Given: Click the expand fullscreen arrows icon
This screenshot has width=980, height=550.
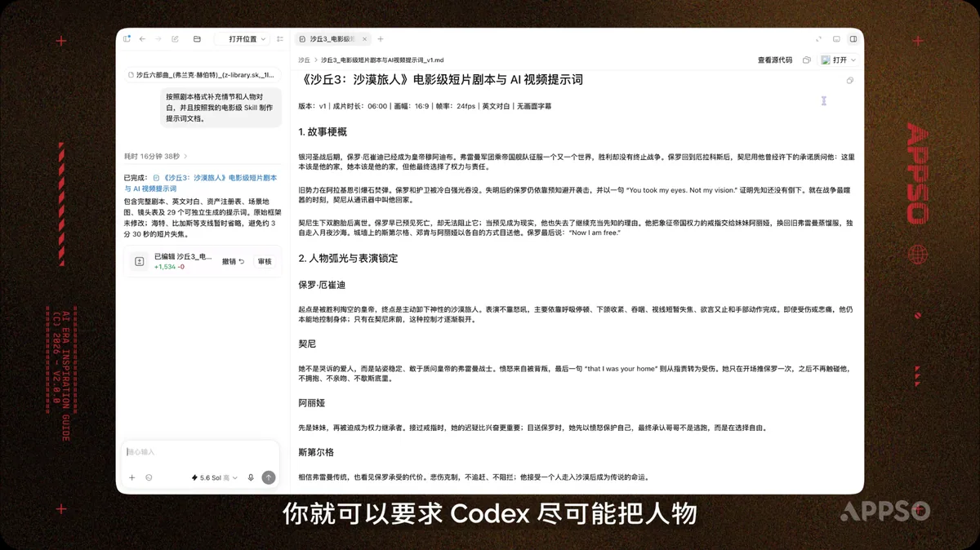Looking at the screenshot, I should click(x=818, y=39).
